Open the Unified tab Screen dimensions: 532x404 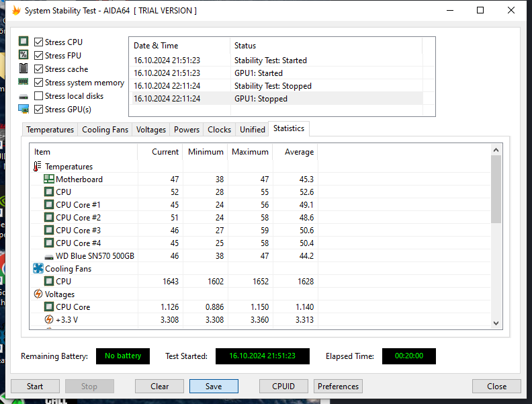click(252, 130)
